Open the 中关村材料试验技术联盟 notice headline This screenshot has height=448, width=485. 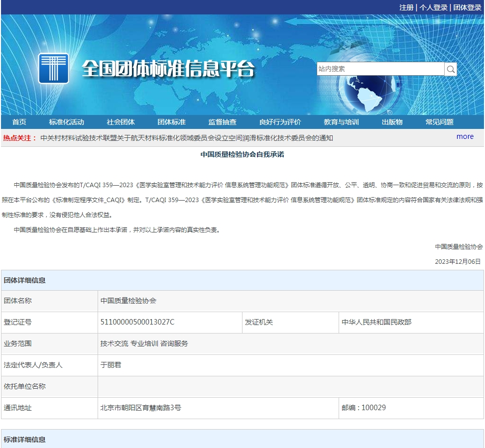[x=187, y=138]
